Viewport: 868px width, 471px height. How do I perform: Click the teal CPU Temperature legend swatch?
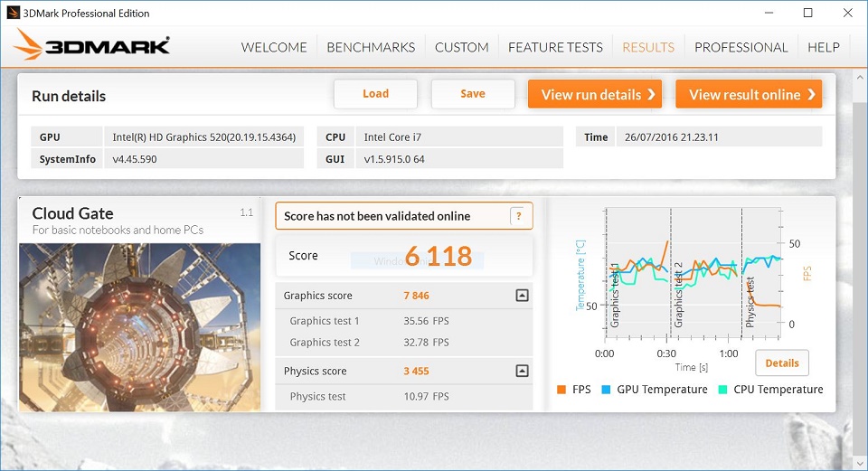pos(722,390)
